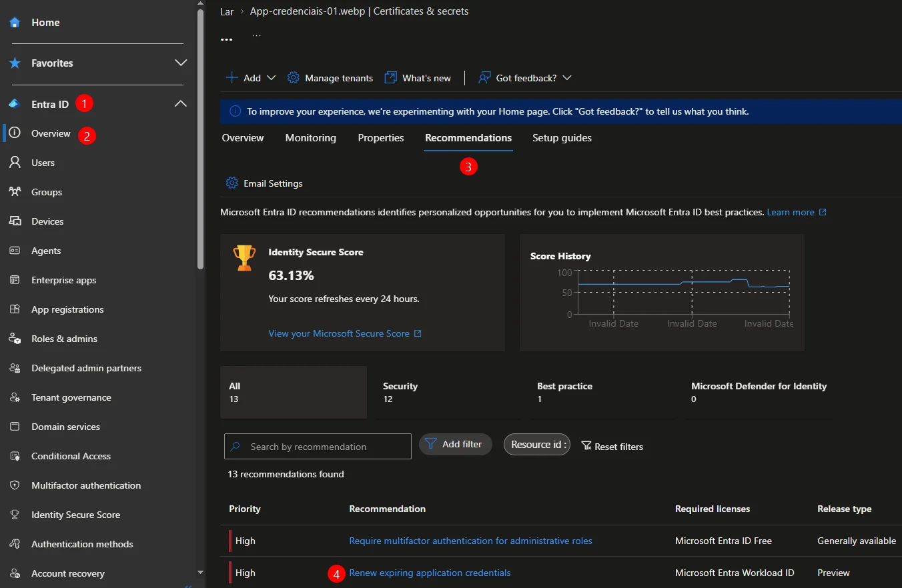Sort by the Release type column header
This screenshot has height=588, width=902.
(844, 509)
